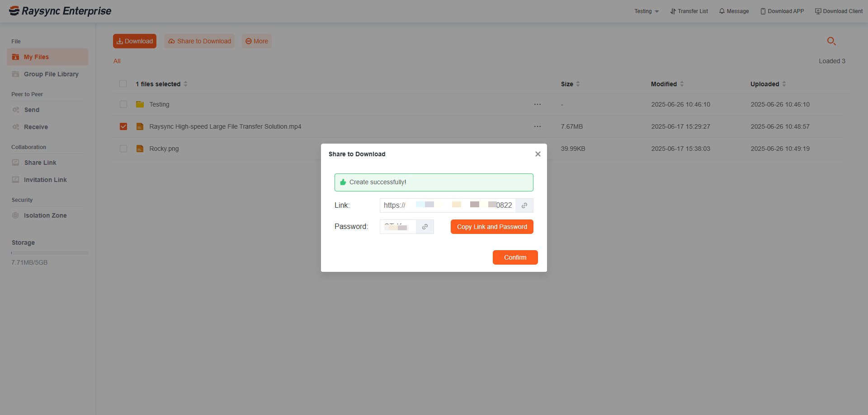Screen dimensions: 868x415
Task: Click the Loaded 3 counter
Action: coord(832,61)
